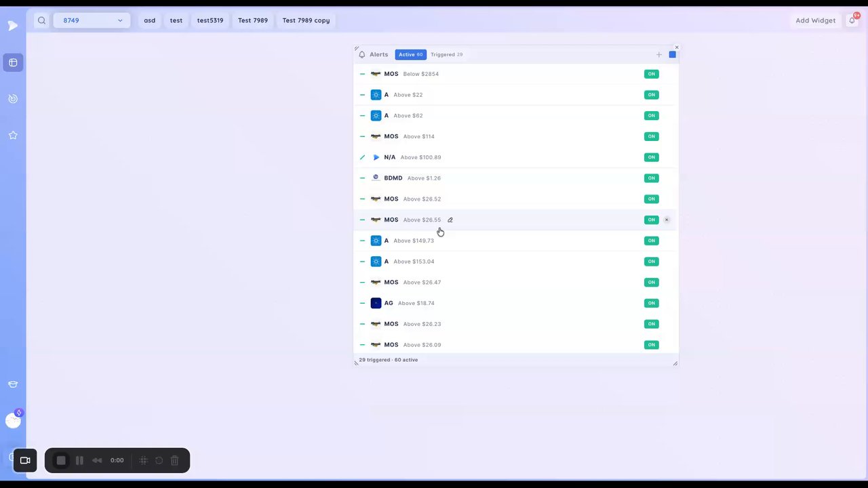This screenshot has height=488, width=868.
Task: Click the 0:00 recording timer
Action: [x=117, y=460]
